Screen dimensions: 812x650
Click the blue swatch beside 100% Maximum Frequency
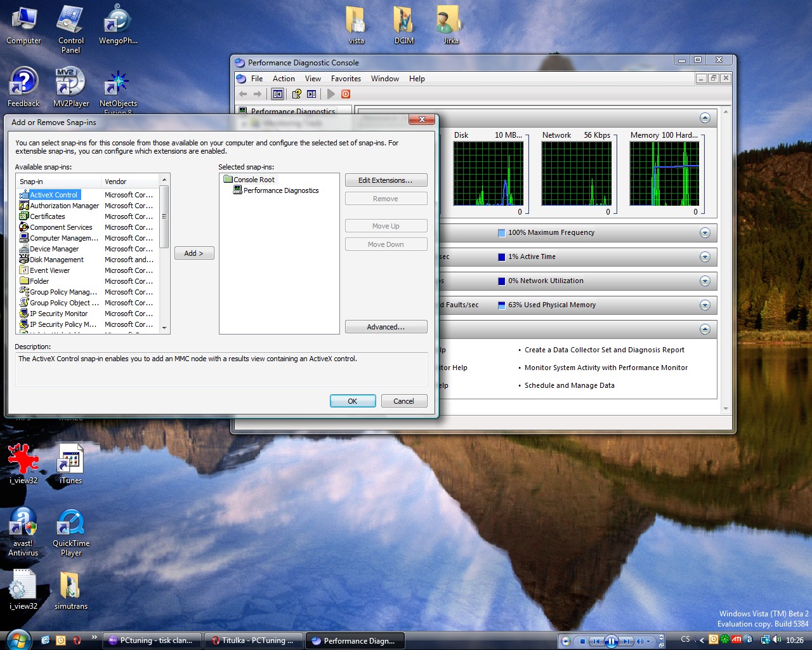(502, 233)
